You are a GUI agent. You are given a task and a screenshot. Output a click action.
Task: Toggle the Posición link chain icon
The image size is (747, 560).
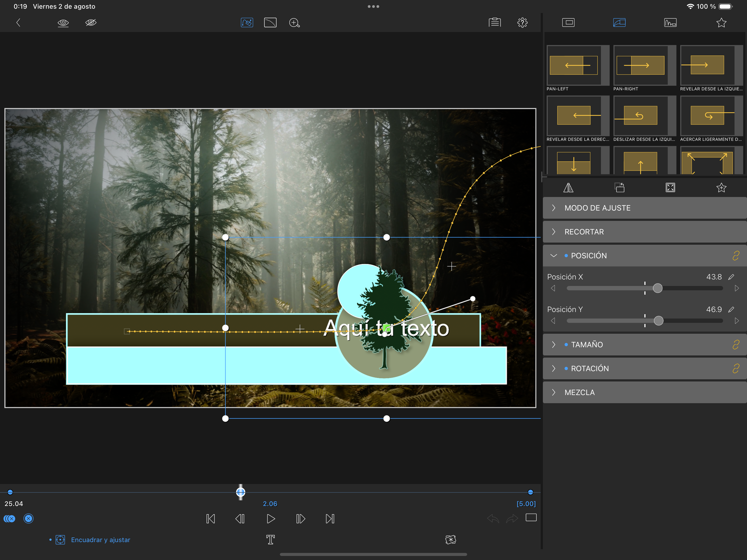[x=736, y=256]
